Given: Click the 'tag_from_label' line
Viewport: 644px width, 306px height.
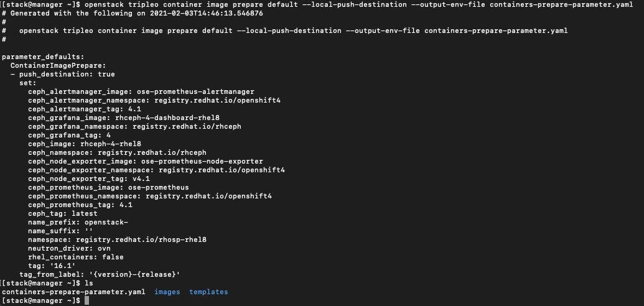Looking at the screenshot, I should [100, 274].
